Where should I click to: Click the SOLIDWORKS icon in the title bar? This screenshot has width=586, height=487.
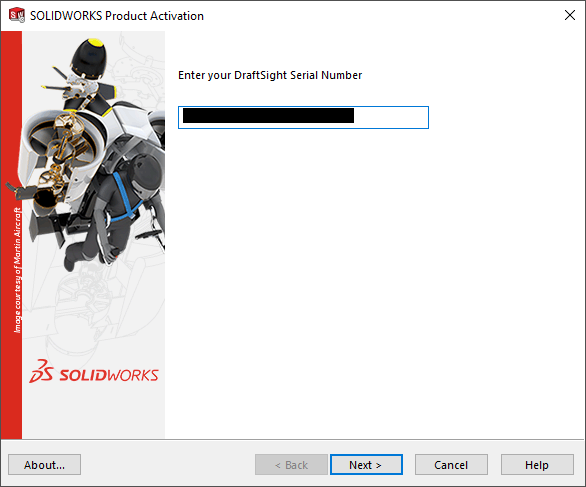(x=17, y=15)
